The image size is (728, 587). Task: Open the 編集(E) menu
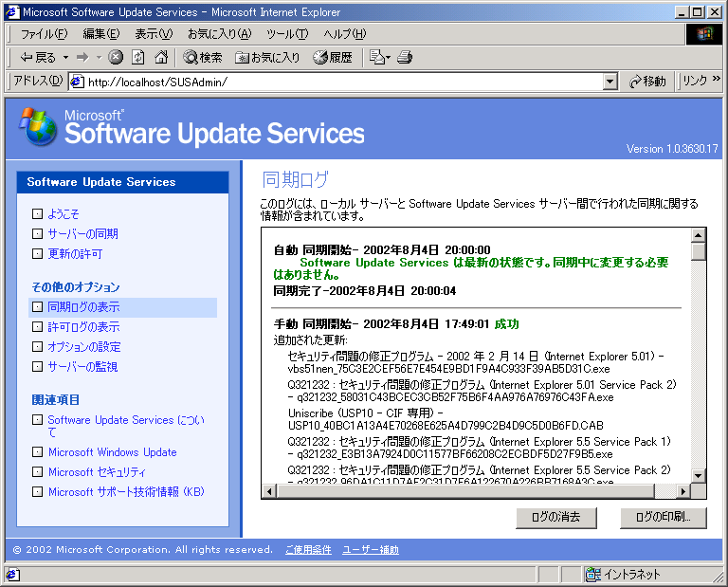[101, 34]
